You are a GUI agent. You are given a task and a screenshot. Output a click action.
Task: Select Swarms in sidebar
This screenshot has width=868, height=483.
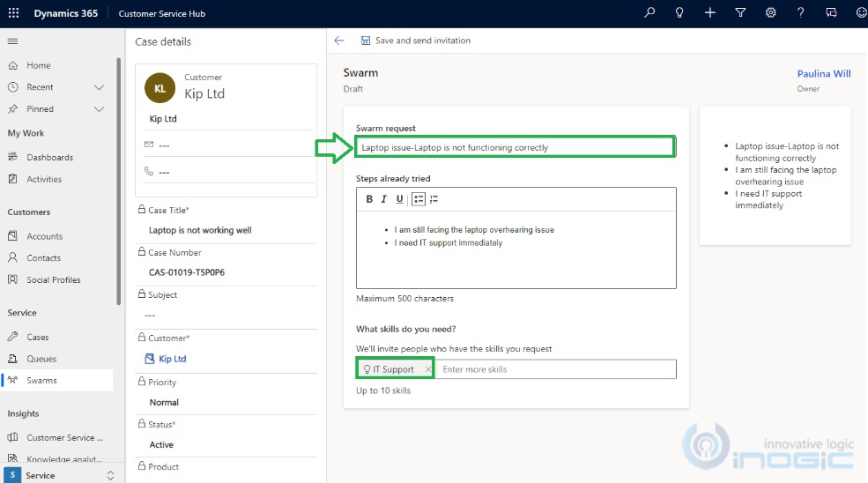click(57, 381)
